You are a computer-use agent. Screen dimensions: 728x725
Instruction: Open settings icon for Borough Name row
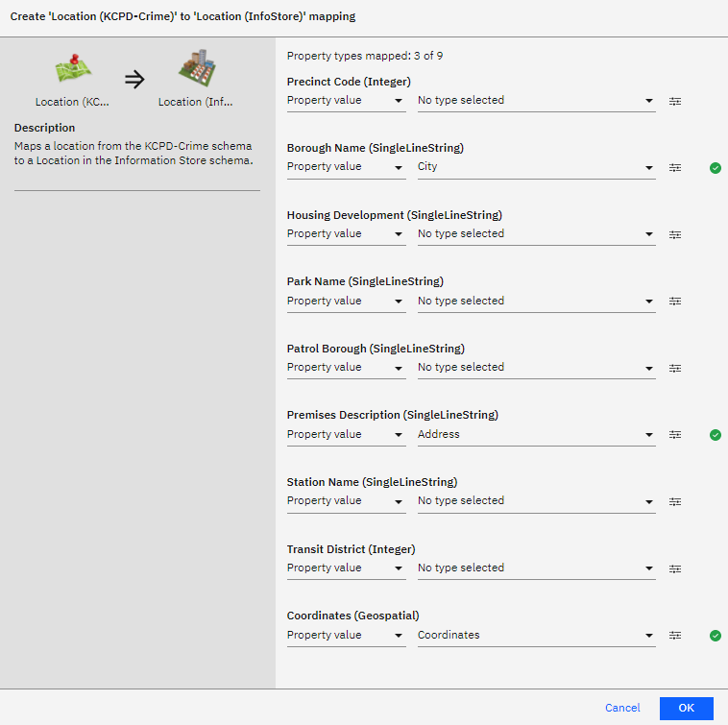pos(675,167)
